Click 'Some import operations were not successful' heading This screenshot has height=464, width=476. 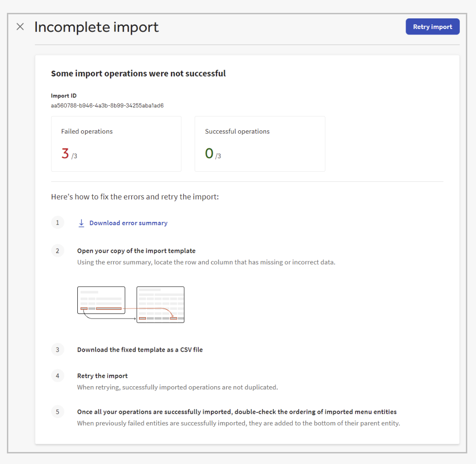138,74
